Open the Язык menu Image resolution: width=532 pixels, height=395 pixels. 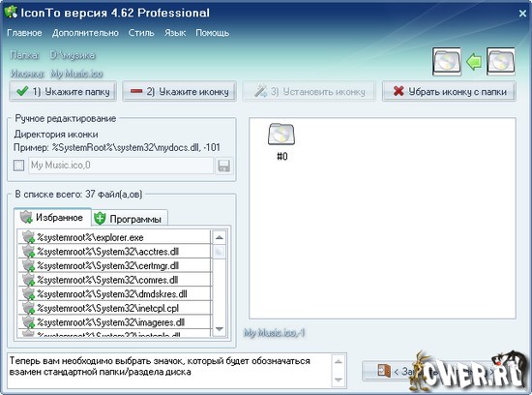click(175, 33)
